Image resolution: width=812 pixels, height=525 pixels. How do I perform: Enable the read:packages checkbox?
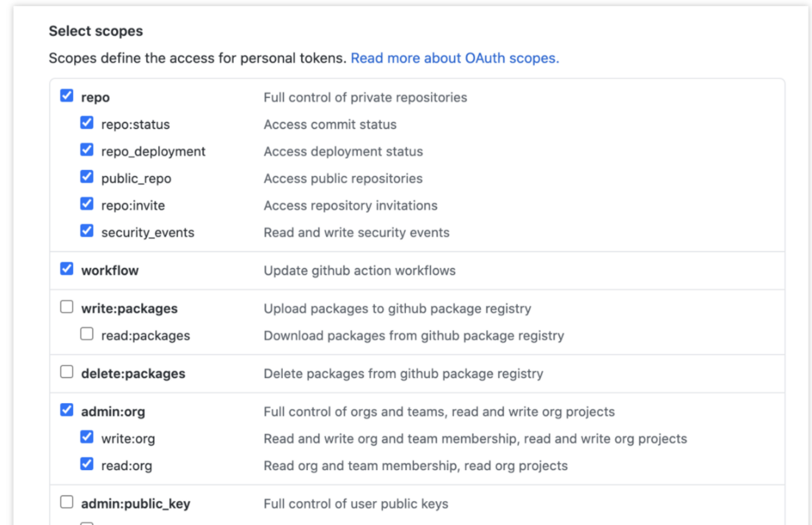pyautogui.click(x=87, y=334)
